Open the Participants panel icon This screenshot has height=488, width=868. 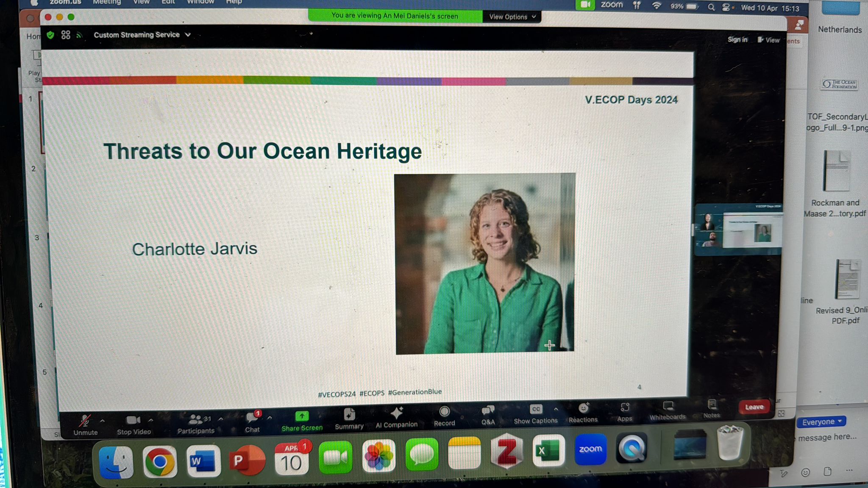pos(196,419)
